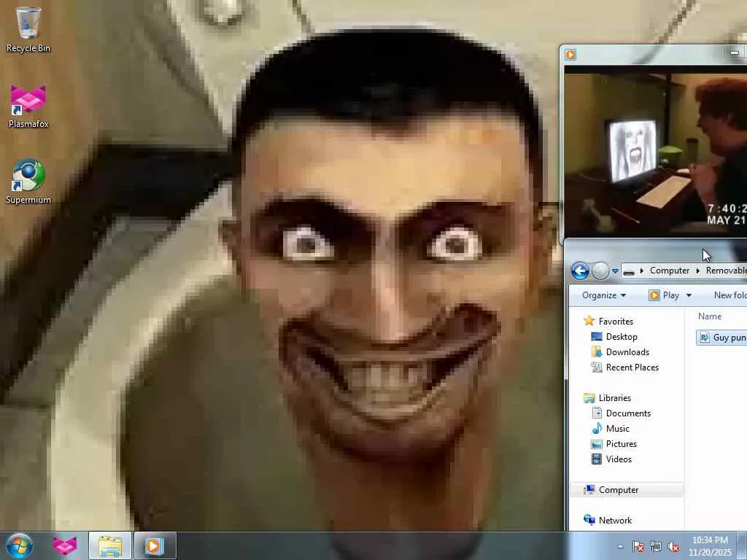Click the network status tray icon
The width and height of the screenshot is (747, 560).
pyautogui.click(x=656, y=547)
